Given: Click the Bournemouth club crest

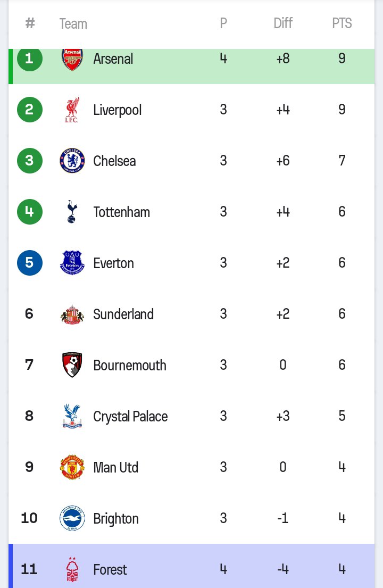Looking at the screenshot, I should (x=72, y=365).
